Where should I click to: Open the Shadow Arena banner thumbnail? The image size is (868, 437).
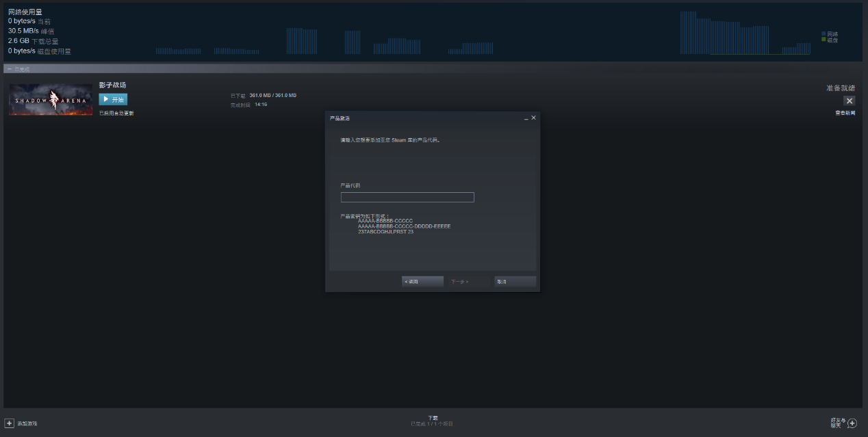pyautogui.click(x=51, y=100)
